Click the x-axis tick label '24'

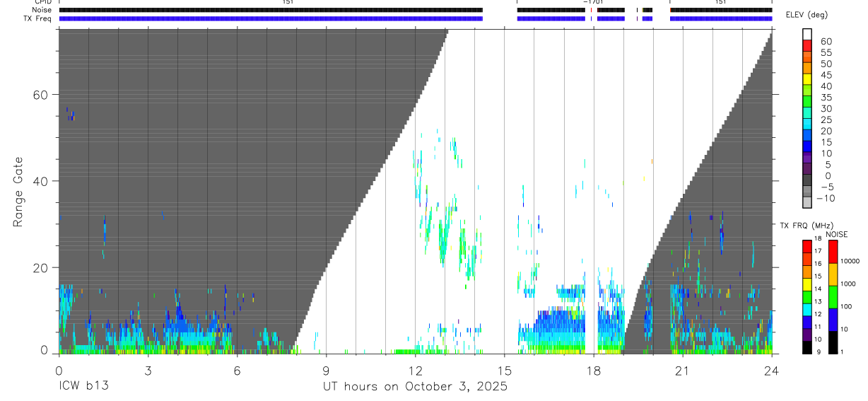tap(772, 370)
